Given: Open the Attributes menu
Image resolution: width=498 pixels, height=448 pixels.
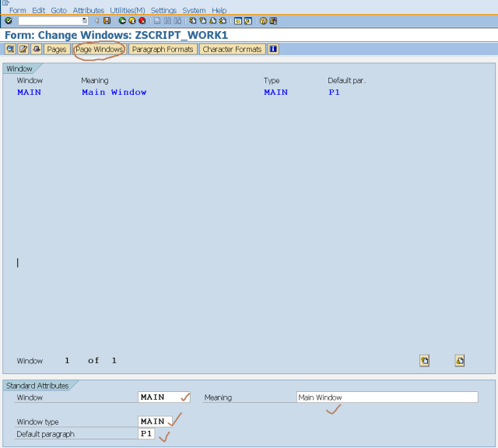Looking at the screenshot, I should click(88, 10).
